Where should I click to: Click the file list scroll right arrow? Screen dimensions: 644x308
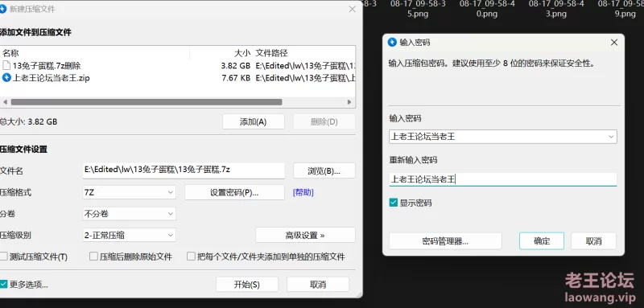coord(349,102)
